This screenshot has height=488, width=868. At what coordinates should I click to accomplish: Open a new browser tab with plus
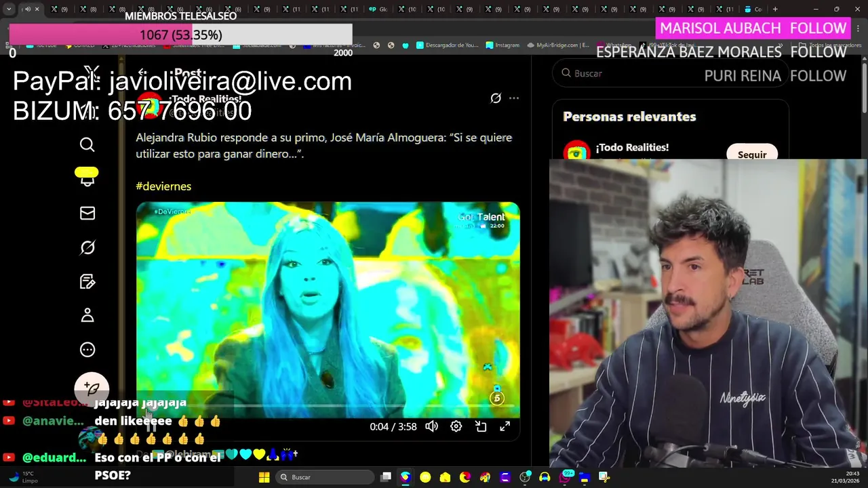[x=775, y=9]
